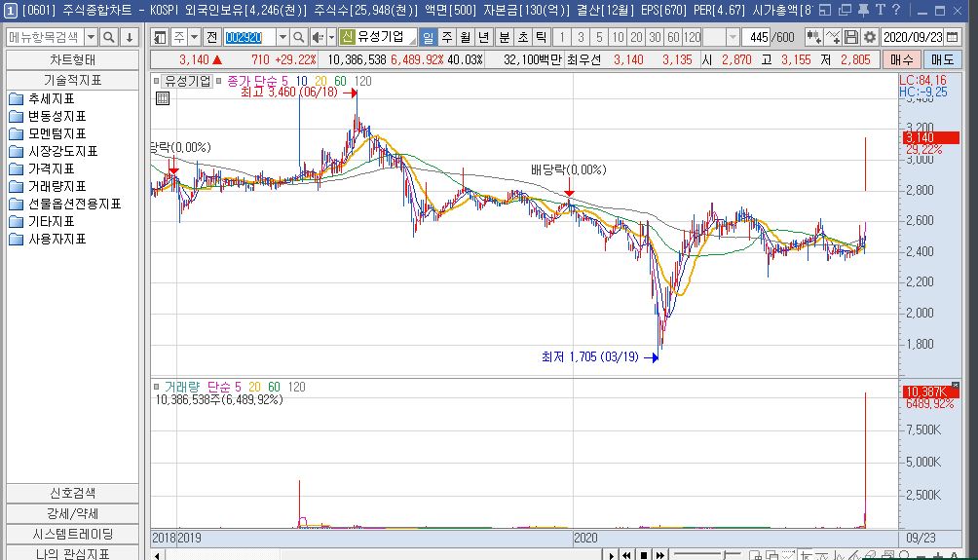Open the 차트형태 section

click(72, 59)
